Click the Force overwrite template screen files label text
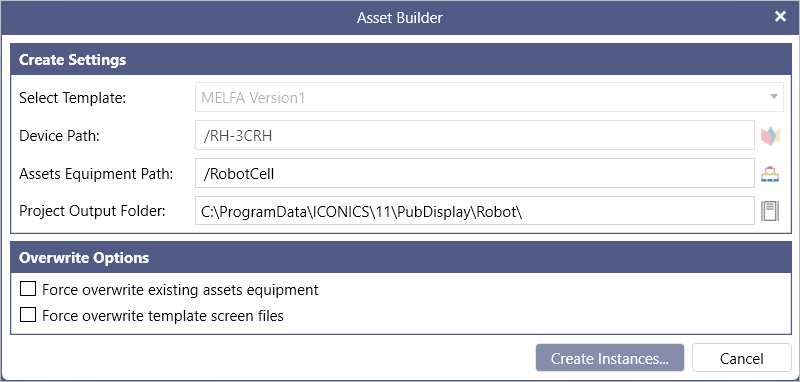 (x=163, y=316)
